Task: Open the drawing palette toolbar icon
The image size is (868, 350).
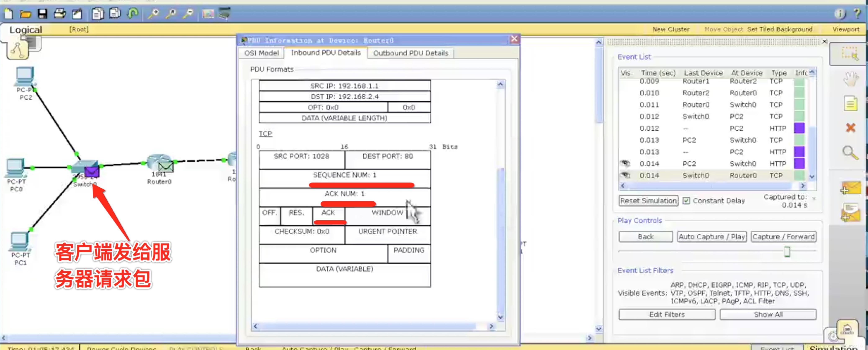Action: pyautogui.click(x=208, y=14)
